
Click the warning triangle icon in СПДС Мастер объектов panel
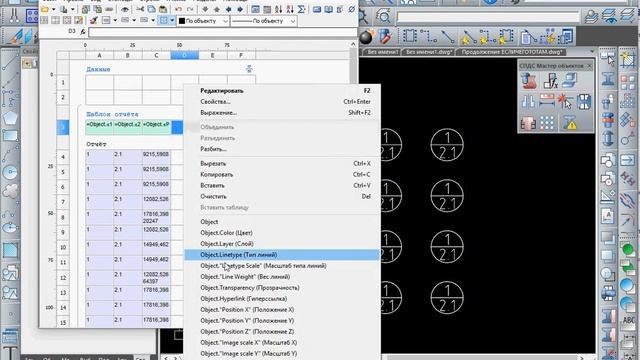(570, 123)
